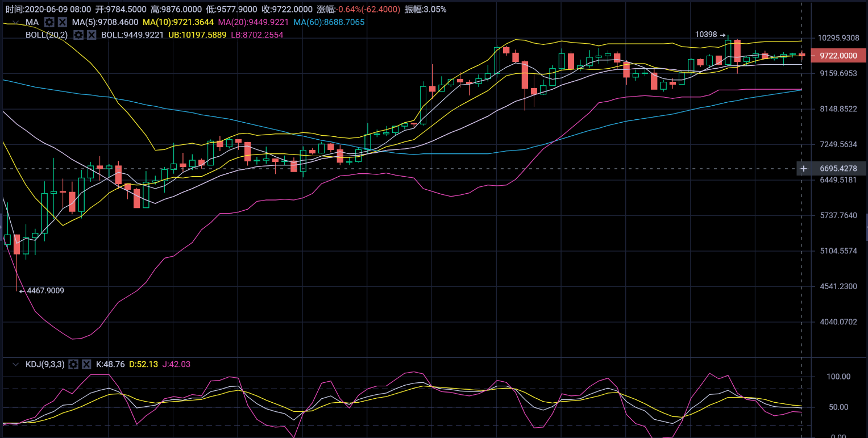Viewport: 868px width, 438px height.
Task: Select the blue MA(60) legend value
Action: 329,22
